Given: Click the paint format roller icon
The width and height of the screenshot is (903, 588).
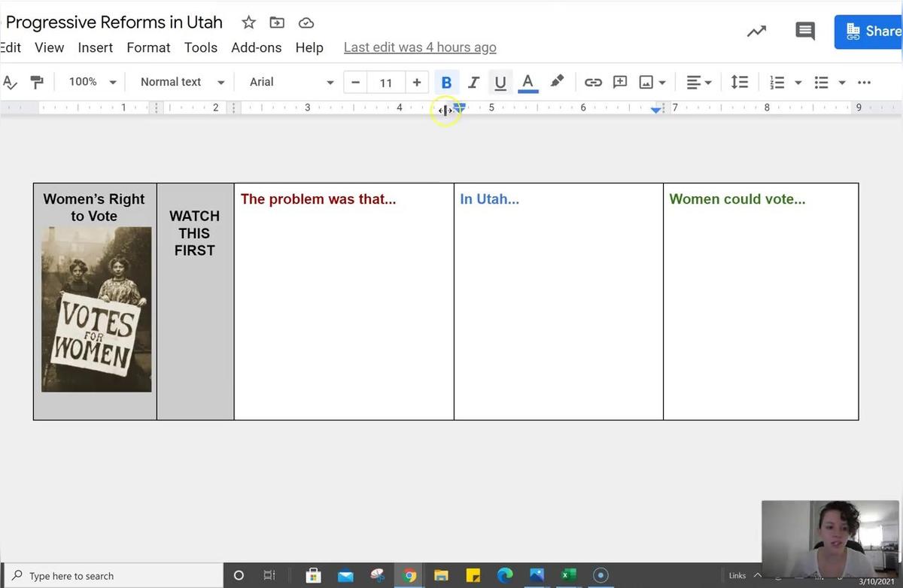Looking at the screenshot, I should (x=36, y=82).
